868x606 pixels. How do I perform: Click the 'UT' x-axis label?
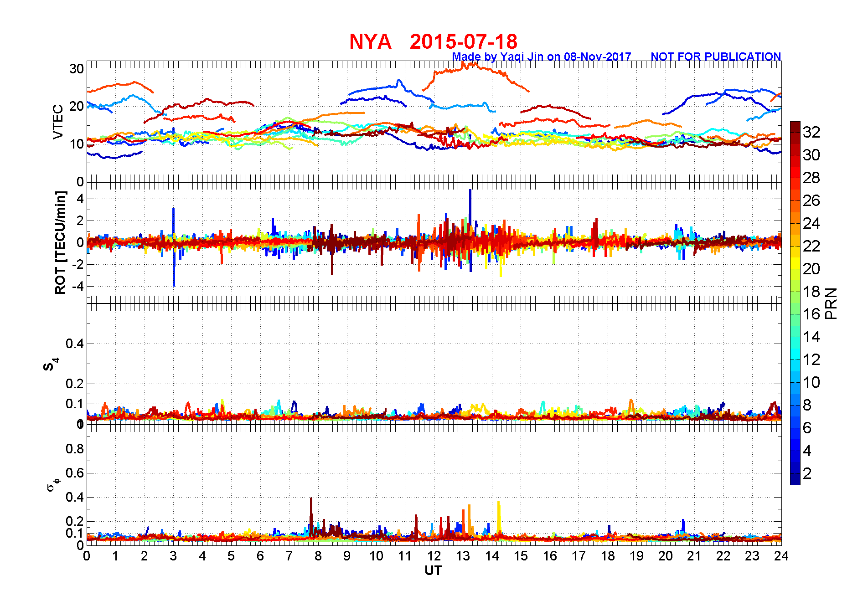[433, 570]
